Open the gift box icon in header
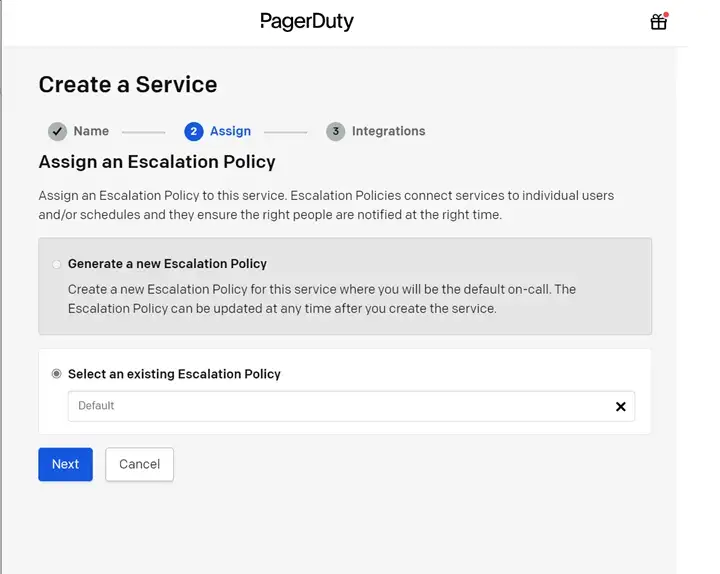Screen dimensions: 720x574 pos(658,22)
